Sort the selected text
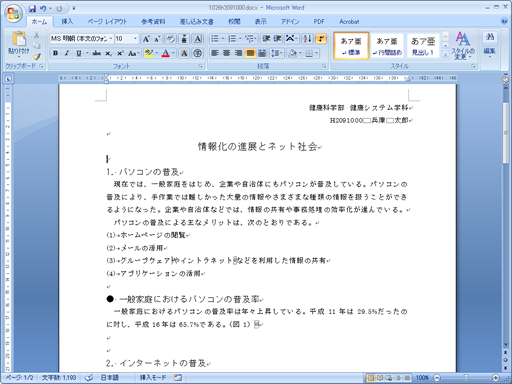The height and width of the screenshot is (384, 512). [307, 39]
